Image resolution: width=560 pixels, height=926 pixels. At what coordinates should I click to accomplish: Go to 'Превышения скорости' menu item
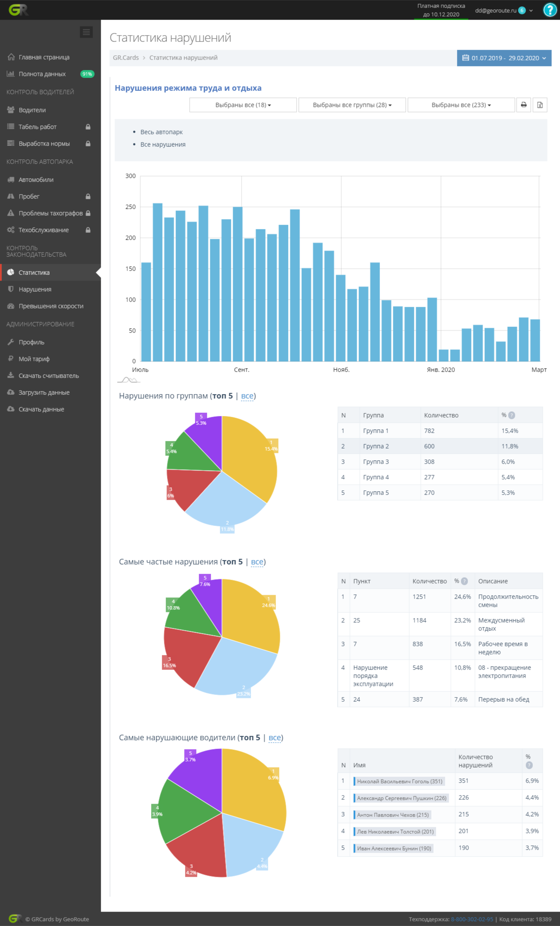(51, 306)
